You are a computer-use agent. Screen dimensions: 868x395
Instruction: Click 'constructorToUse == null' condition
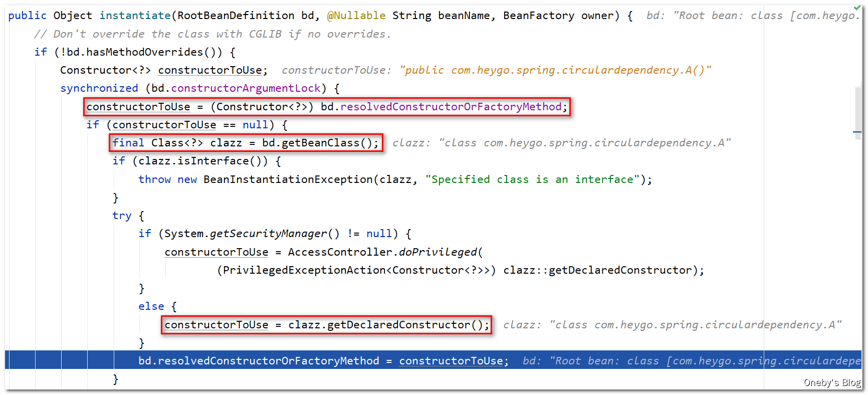190,125
